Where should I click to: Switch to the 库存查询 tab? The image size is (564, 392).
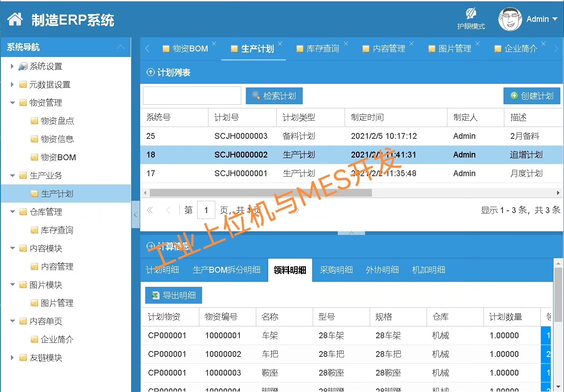tap(322, 49)
